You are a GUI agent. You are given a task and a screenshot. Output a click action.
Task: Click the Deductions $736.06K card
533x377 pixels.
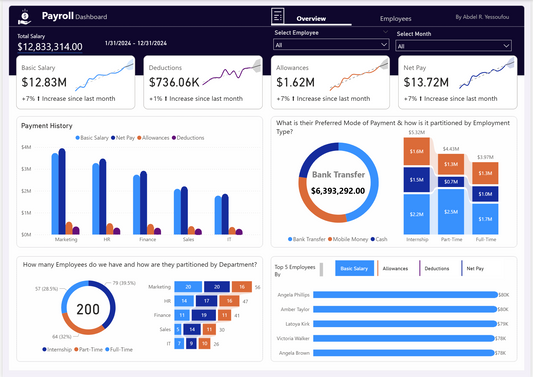click(x=203, y=83)
